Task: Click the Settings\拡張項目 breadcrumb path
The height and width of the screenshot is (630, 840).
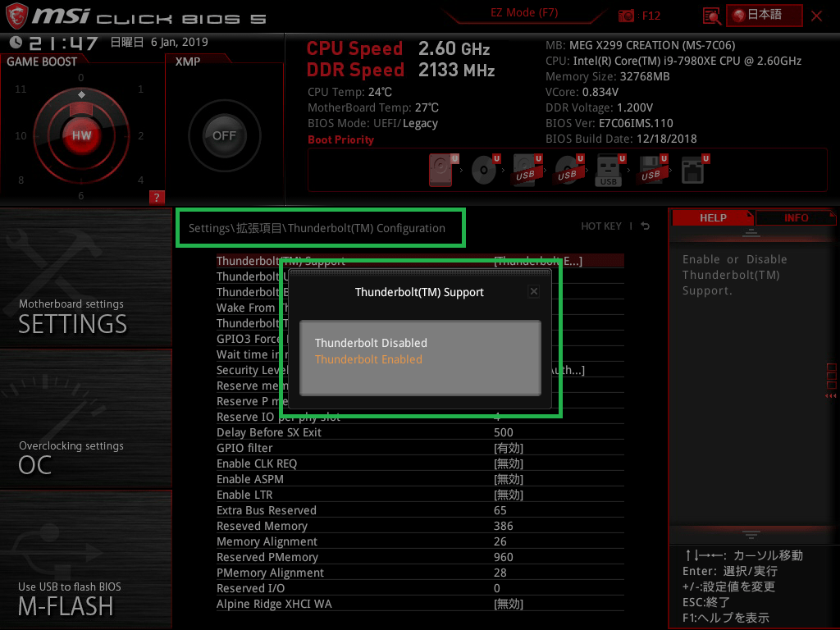Action: 317,228
